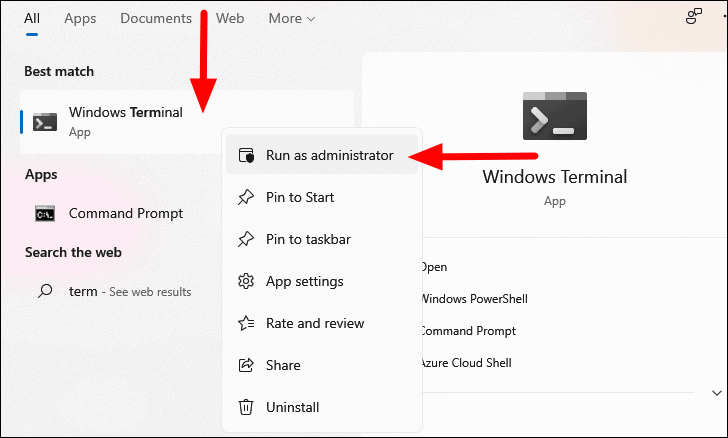The height and width of the screenshot is (438, 728).
Task: Click the share icon in the context menu
Action: (246, 365)
